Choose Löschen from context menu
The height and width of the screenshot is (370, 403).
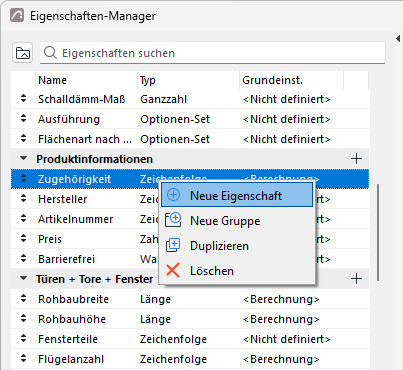tap(237, 271)
